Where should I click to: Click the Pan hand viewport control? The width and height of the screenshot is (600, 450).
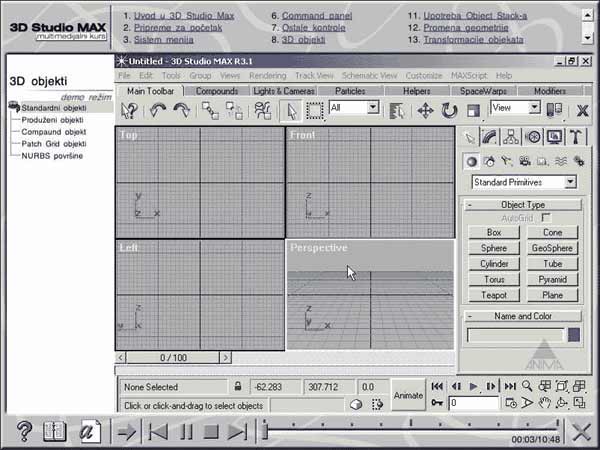tap(544, 403)
